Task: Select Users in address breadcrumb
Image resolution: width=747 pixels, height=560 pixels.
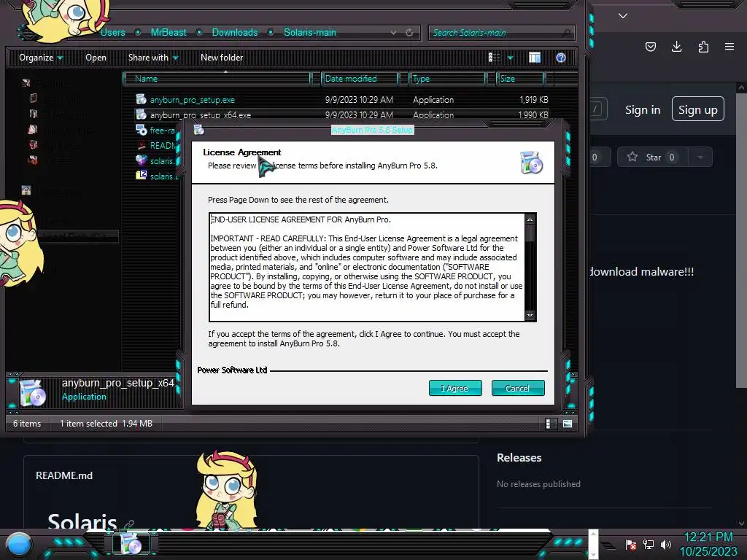Action: (113, 32)
